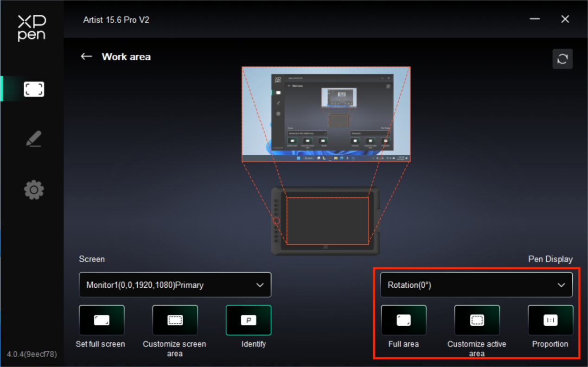Click the red-circled dial on the tablet
The image size is (588, 367).
click(x=276, y=221)
